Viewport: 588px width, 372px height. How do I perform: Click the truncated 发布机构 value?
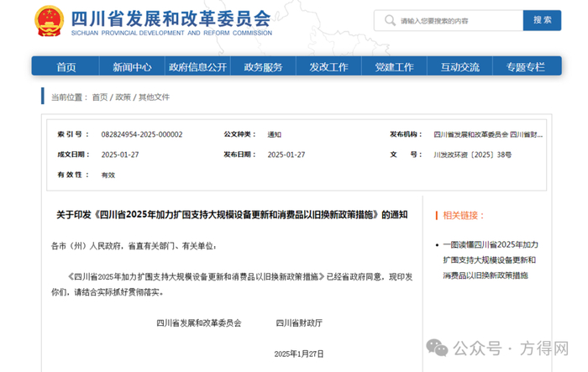coord(488,134)
